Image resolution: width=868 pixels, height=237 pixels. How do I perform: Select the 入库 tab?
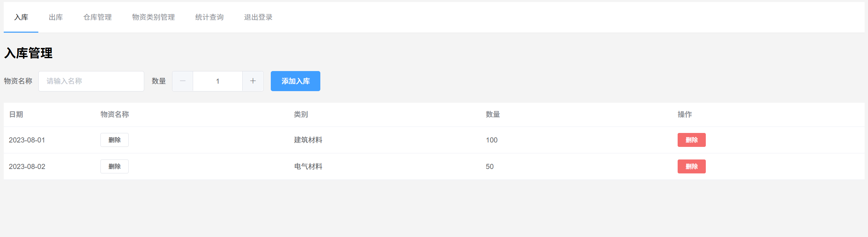point(21,17)
